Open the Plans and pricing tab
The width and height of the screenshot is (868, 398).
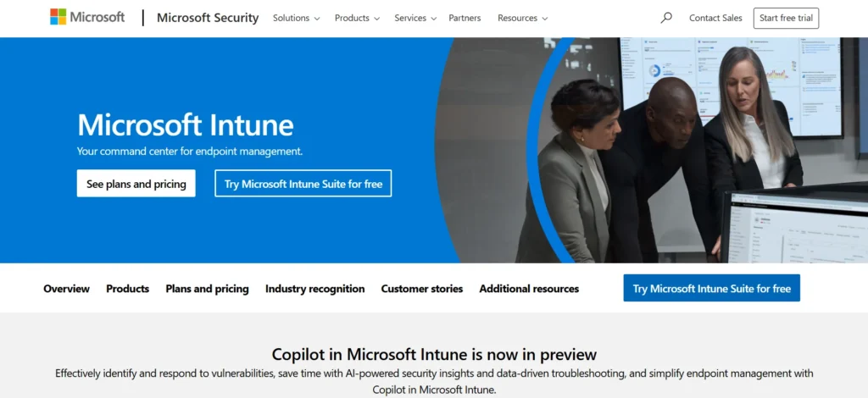pos(207,289)
